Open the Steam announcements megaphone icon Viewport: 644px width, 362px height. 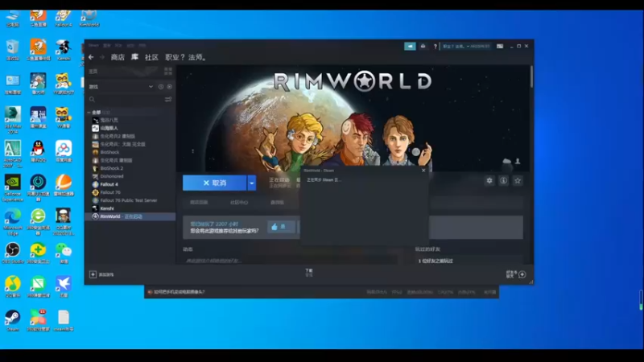(410, 46)
